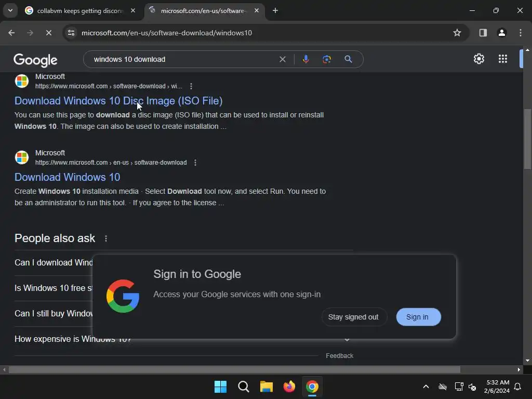532x399 pixels.
Task: Launch Firefox from the taskbar
Action: [289, 387]
